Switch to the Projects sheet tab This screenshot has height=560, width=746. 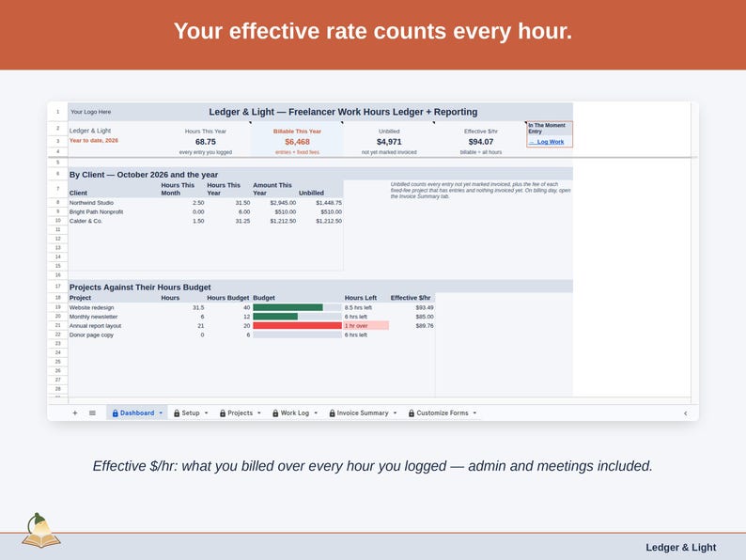pyautogui.click(x=240, y=413)
